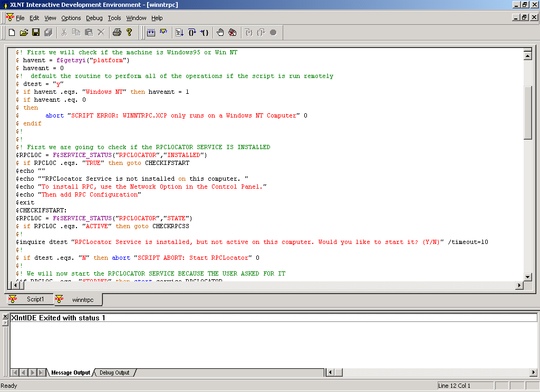Screen dimensions: 540x392
Task: Go to first output tab with arrow
Action: tap(15, 373)
